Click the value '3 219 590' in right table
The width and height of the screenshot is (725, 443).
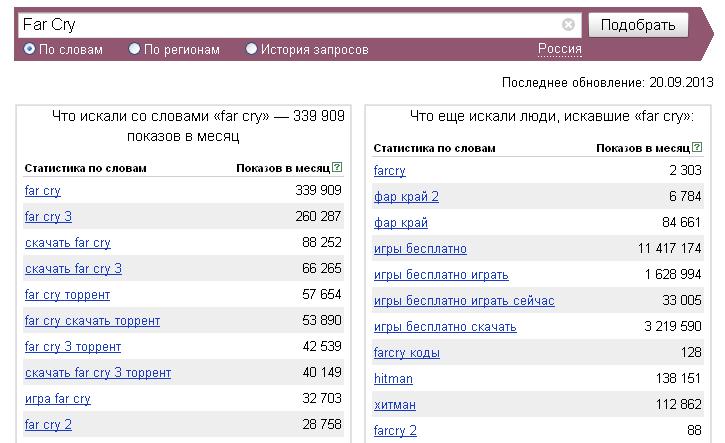click(x=673, y=326)
